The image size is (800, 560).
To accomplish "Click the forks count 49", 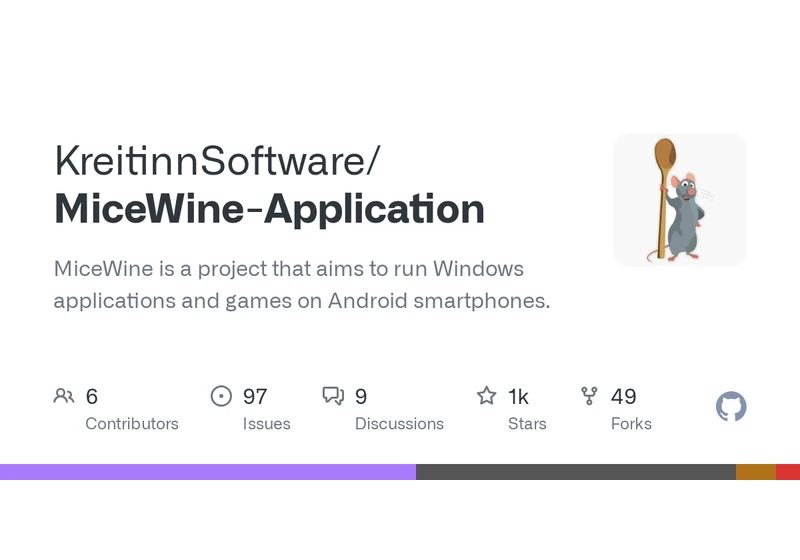I will [x=623, y=397].
